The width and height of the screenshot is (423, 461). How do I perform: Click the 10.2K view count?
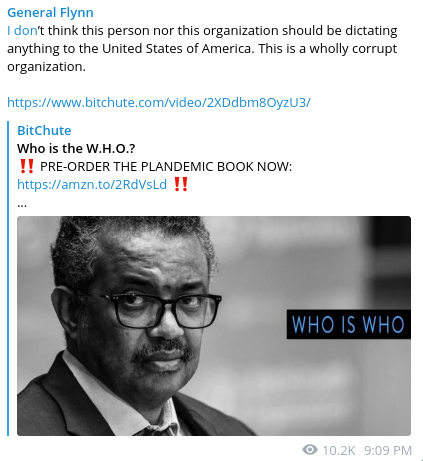[339, 450]
